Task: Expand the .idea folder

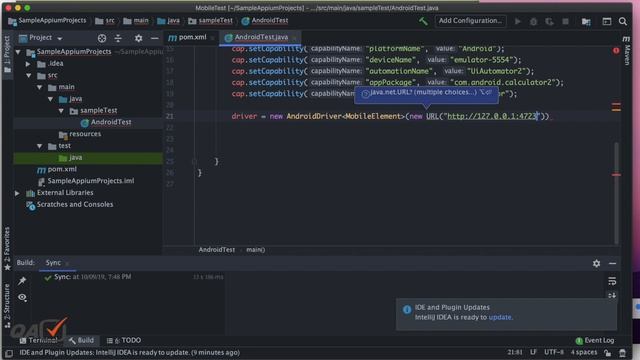Action: pos(28,64)
